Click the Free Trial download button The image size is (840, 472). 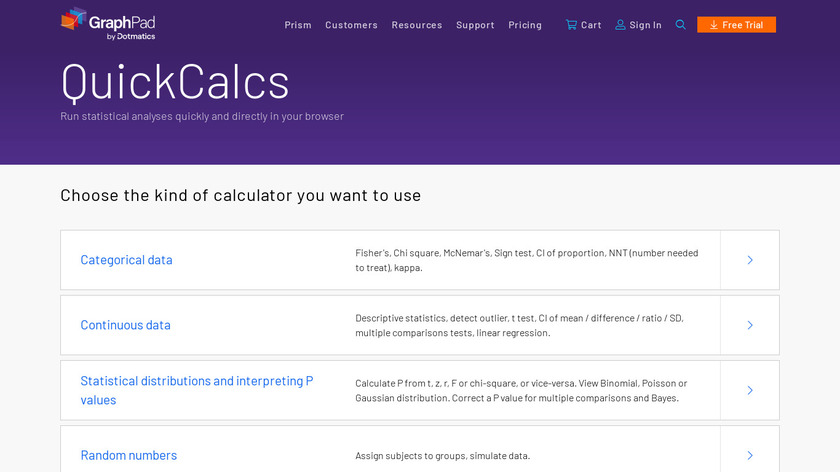736,25
